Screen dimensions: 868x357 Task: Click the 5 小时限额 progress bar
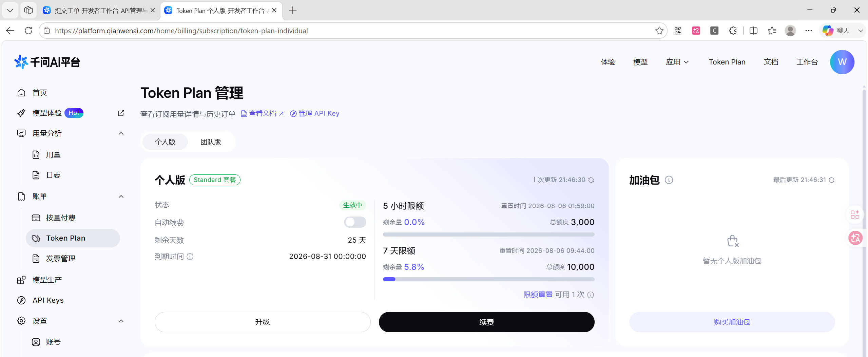[488, 234]
